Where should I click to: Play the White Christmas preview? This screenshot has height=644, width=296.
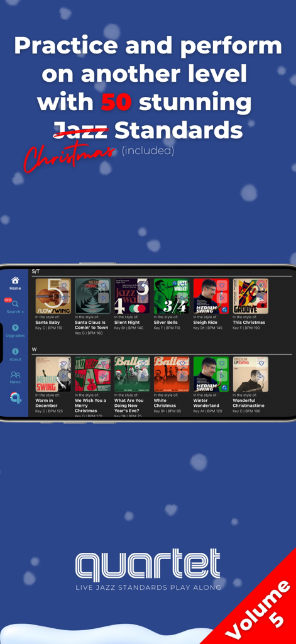(x=182, y=375)
